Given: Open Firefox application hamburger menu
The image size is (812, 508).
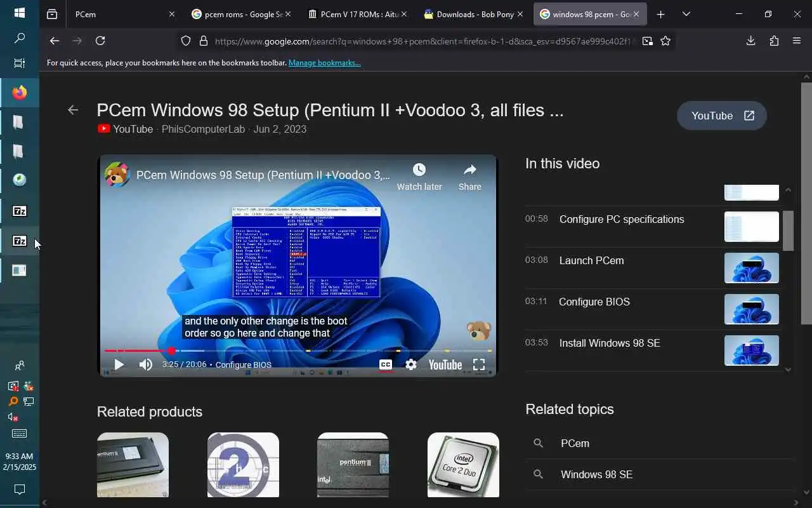Looking at the screenshot, I should [x=797, y=41].
